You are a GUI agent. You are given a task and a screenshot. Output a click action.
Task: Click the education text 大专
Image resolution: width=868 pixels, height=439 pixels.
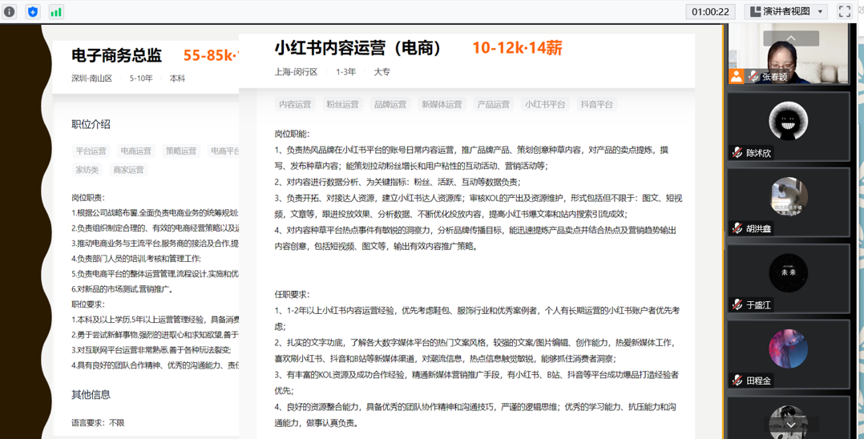382,72
